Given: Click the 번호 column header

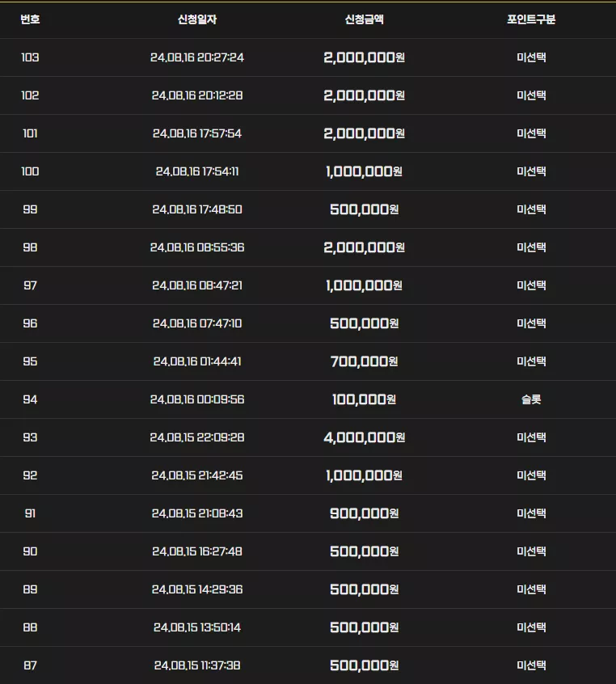Looking at the screenshot, I should pos(30,19).
